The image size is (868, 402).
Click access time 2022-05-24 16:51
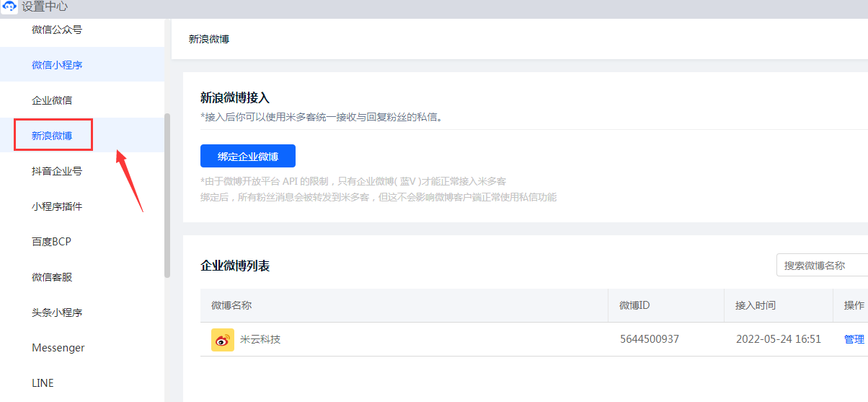(779, 339)
